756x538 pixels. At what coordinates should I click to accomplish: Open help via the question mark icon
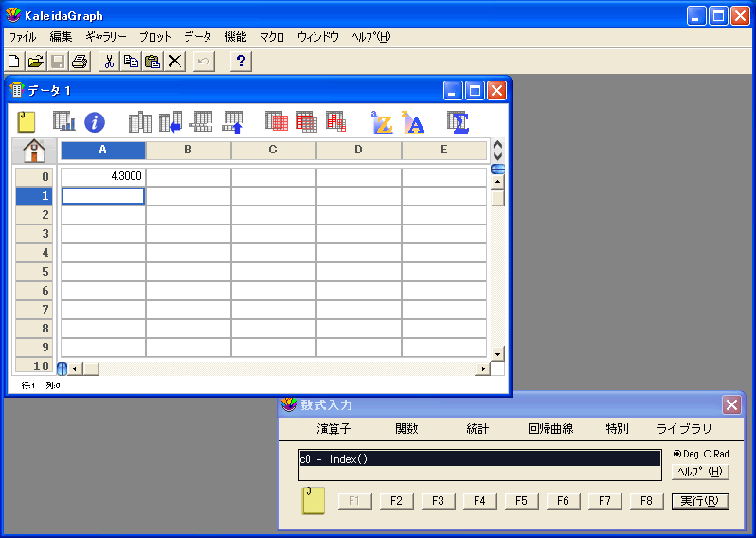pos(241,62)
